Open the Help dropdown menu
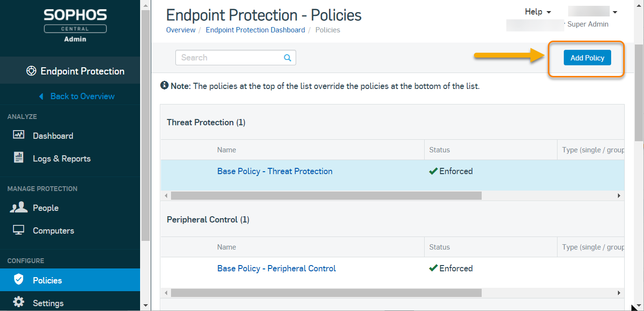The width and height of the screenshot is (644, 311). 538,12
